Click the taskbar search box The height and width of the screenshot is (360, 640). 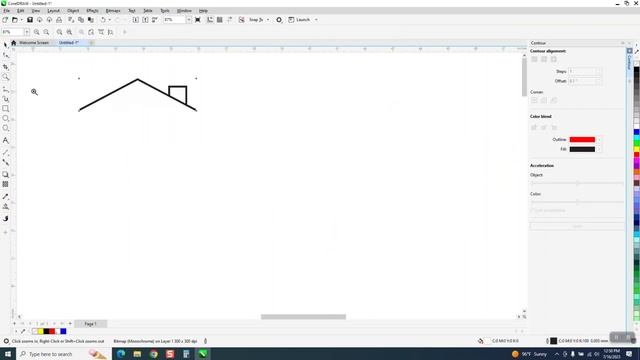(x=63, y=354)
